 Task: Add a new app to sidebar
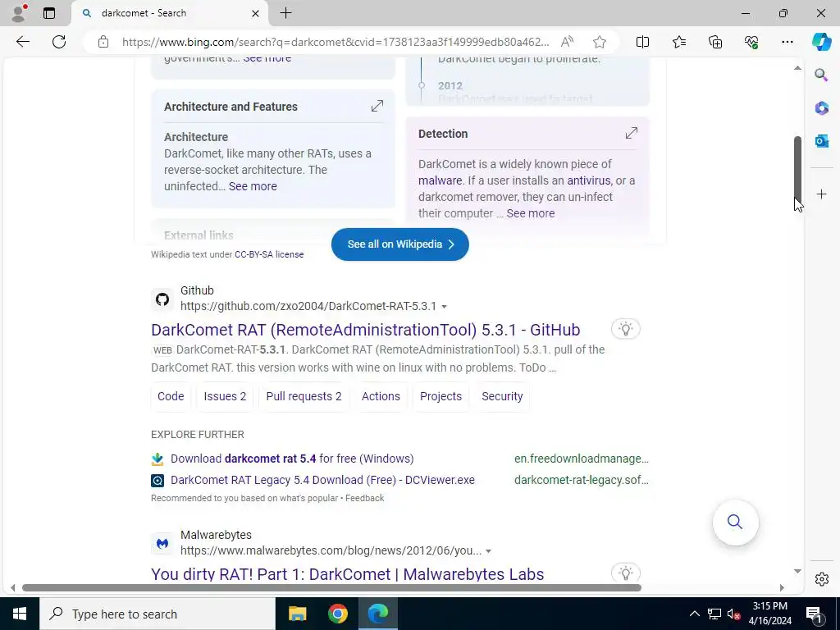(821, 194)
